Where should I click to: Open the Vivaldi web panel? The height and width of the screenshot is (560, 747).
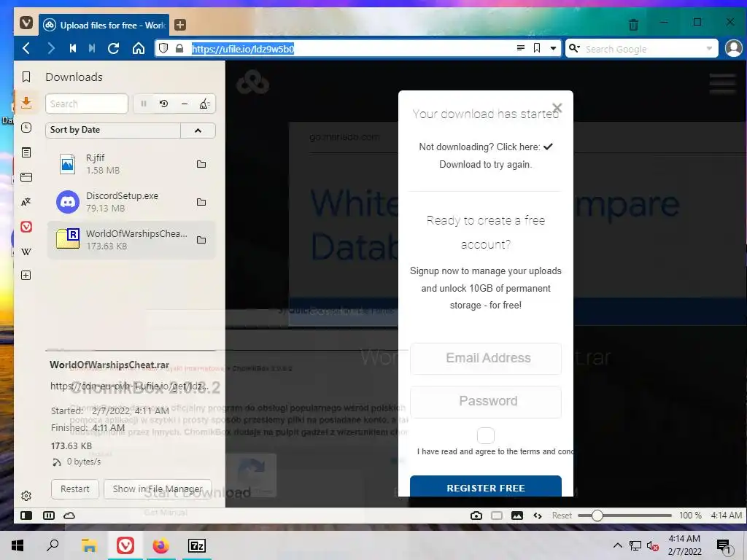click(26, 227)
